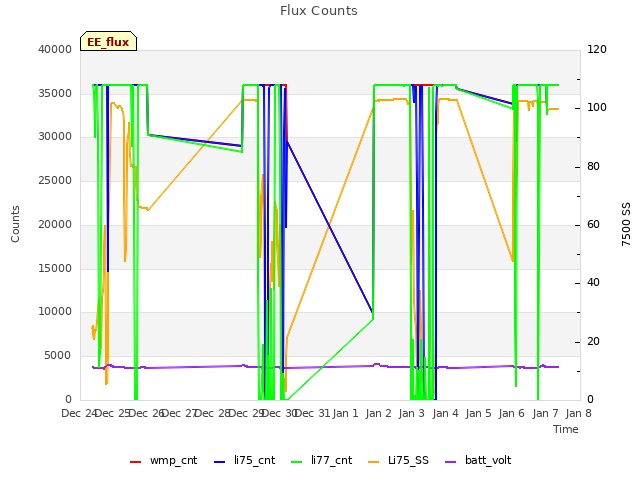Click the Jan 8 x-axis date label
This screenshot has width=640, height=480.
tap(578, 413)
